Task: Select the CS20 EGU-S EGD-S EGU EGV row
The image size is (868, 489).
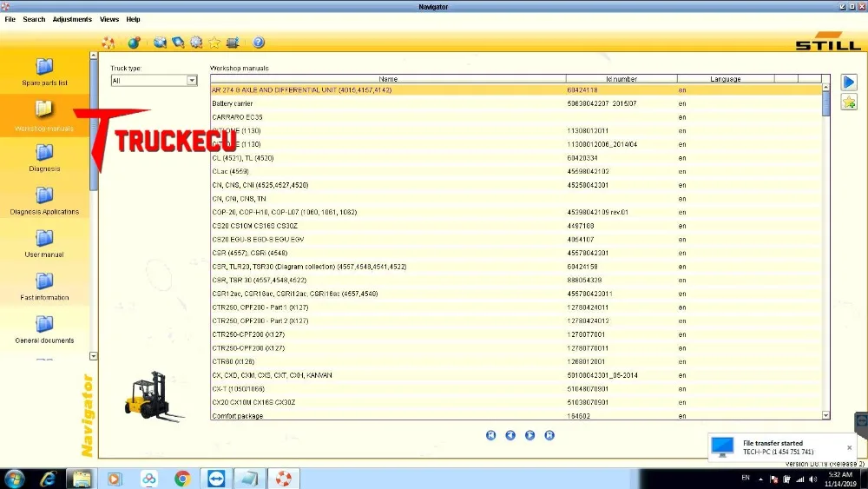Action: [516, 239]
